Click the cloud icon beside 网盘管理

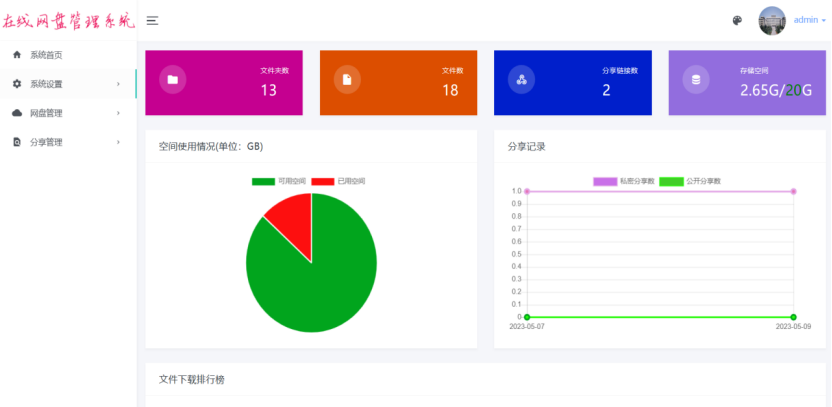(x=17, y=113)
